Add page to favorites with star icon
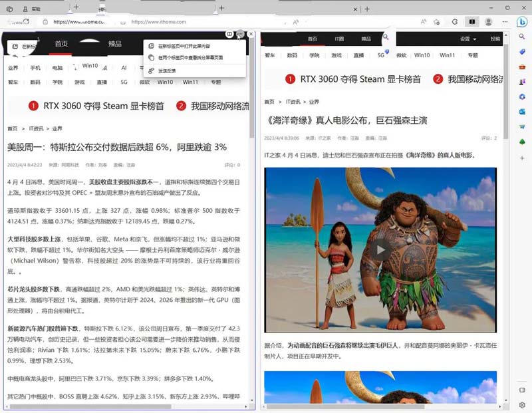This screenshot has height=413, width=532. (x=437, y=22)
